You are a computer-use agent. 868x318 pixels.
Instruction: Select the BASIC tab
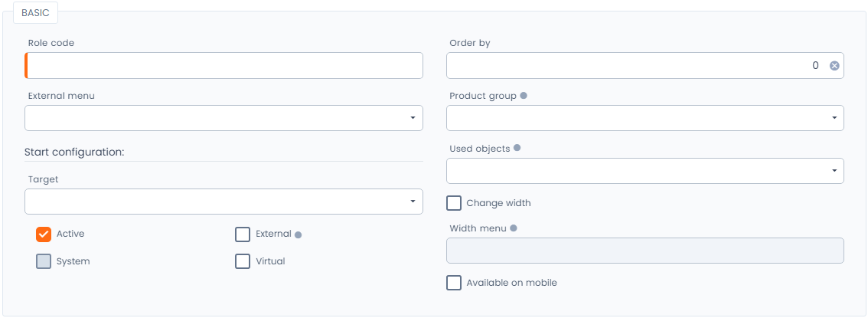pyautogui.click(x=35, y=13)
